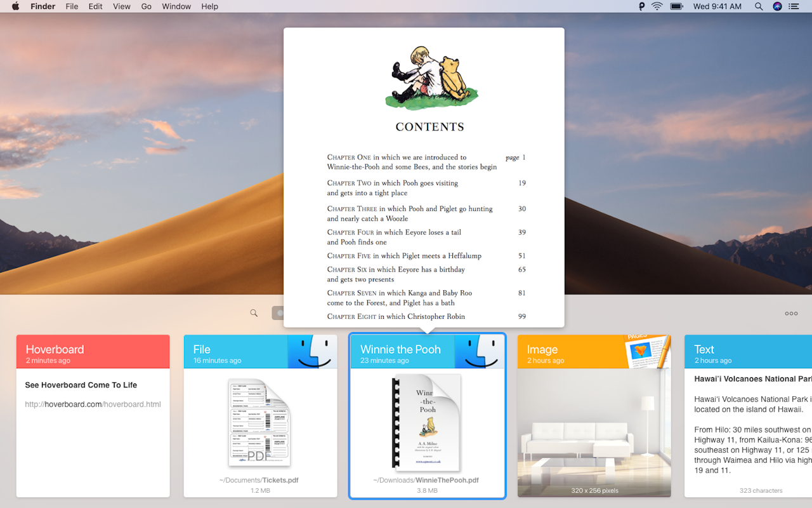Open the Wi-Fi menu bar icon

(x=657, y=6)
